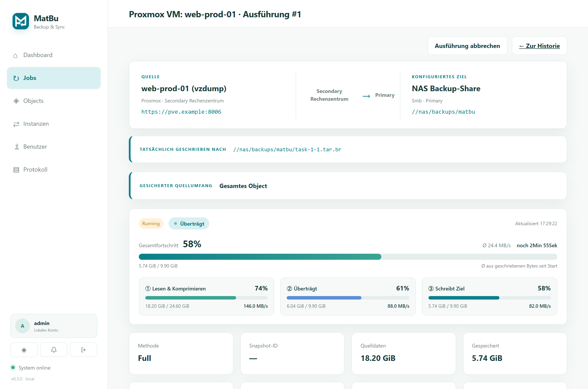Click the Lesen & Komprimieren progress bar
Screen dimensions: 588x389
tap(206, 298)
